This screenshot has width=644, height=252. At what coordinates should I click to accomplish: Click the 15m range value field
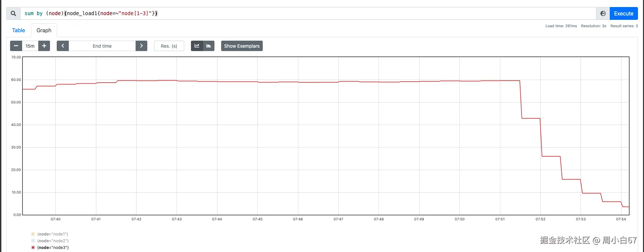pyautogui.click(x=30, y=46)
